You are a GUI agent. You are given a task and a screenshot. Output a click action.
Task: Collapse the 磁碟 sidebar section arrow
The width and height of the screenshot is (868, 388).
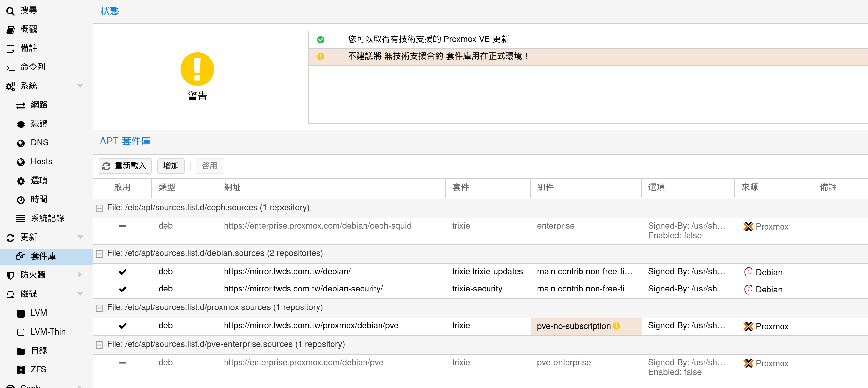point(80,294)
